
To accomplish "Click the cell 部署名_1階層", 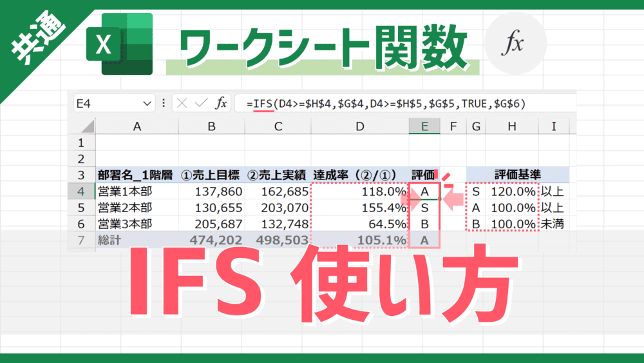I will [x=137, y=175].
